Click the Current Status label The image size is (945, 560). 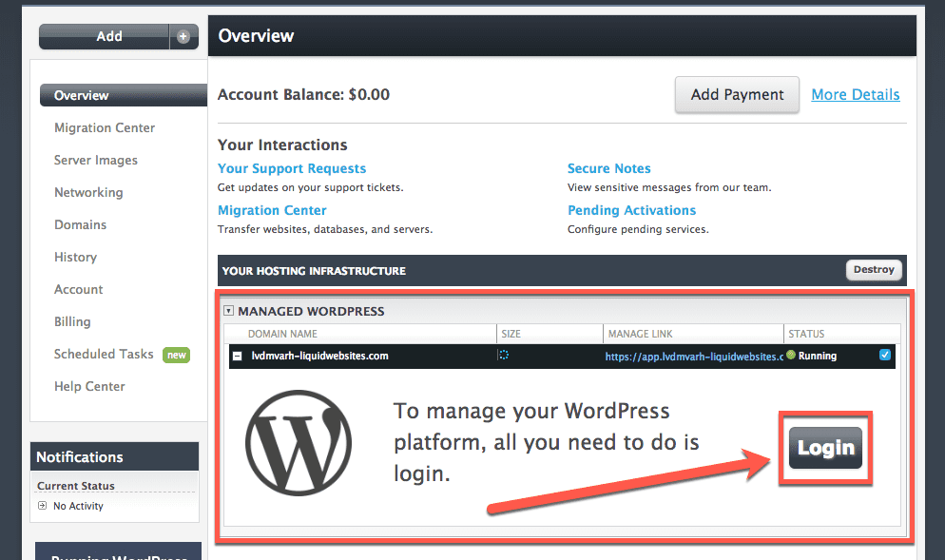[76, 486]
